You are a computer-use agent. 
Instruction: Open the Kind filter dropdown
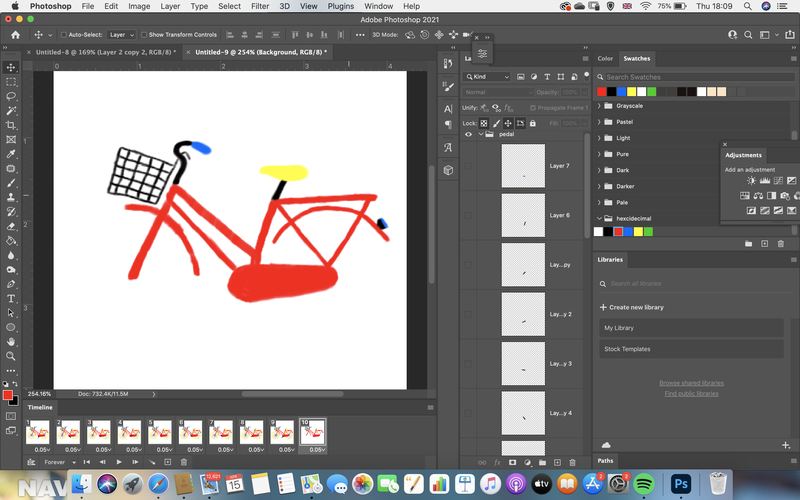click(x=486, y=77)
